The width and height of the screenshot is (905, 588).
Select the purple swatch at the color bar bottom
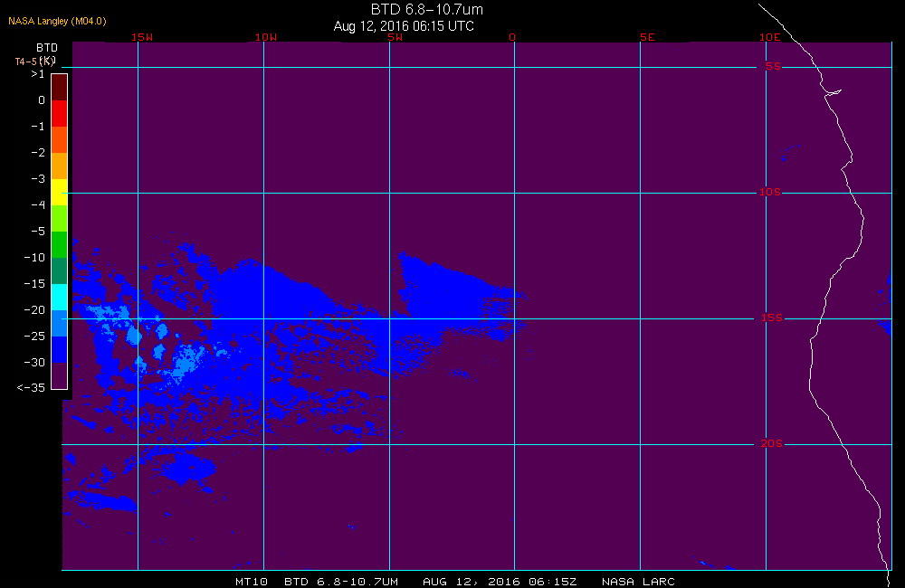(x=60, y=375)
